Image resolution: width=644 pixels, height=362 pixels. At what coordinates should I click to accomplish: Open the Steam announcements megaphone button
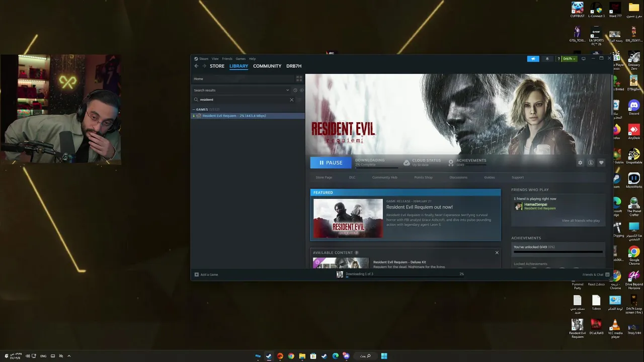point(533,59)
